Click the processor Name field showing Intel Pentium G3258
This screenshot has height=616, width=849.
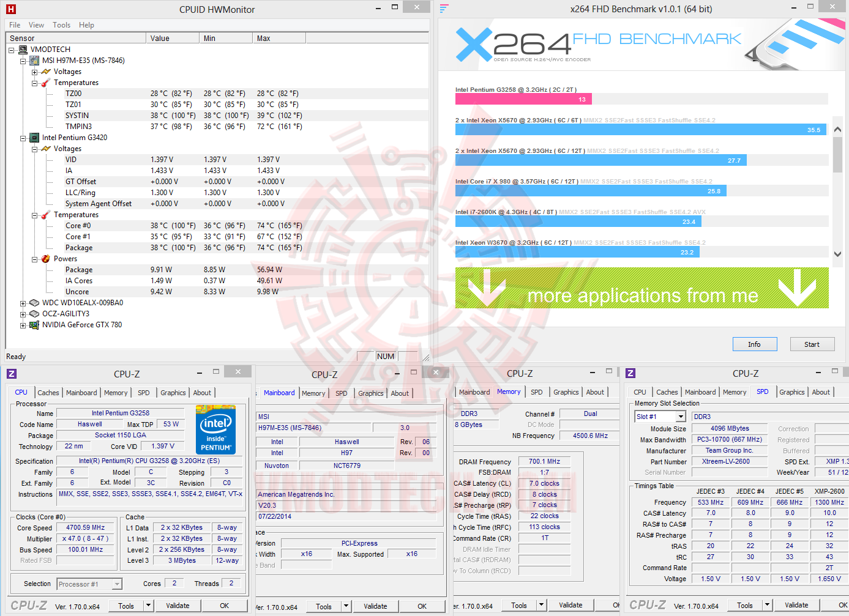(x=121, y=414)
